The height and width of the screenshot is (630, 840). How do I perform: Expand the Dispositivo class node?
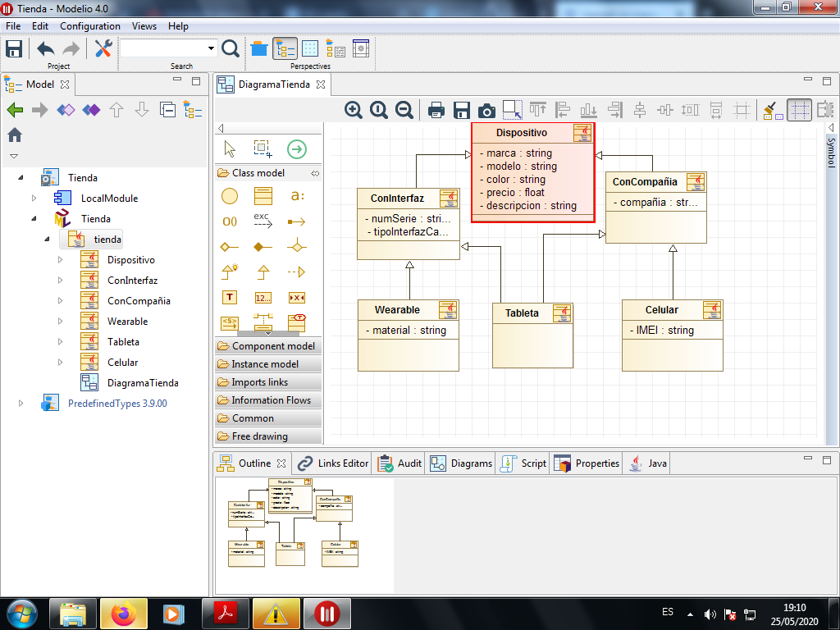click(x=60, y=260)
